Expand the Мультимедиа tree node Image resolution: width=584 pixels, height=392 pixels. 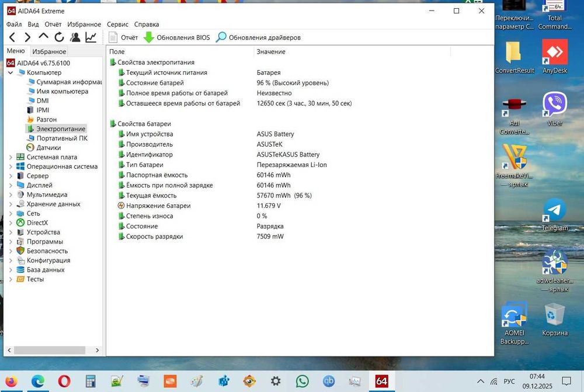11,195
